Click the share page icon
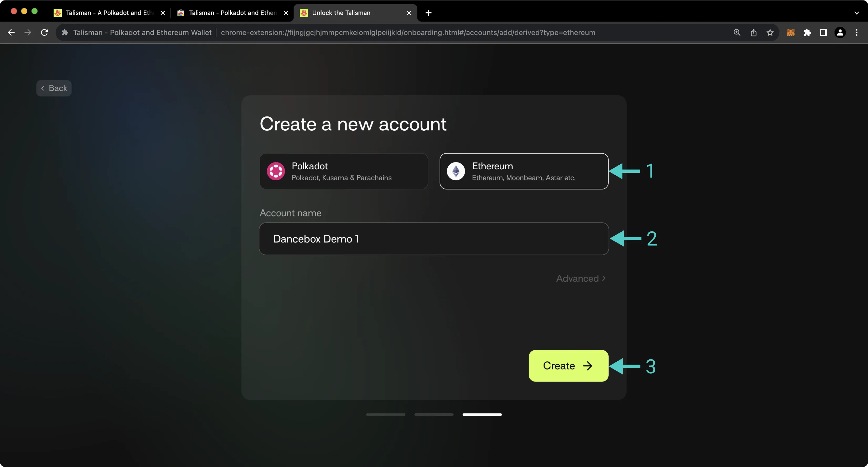The width and height of the screenshot is (868, 467). click(753, 32)
